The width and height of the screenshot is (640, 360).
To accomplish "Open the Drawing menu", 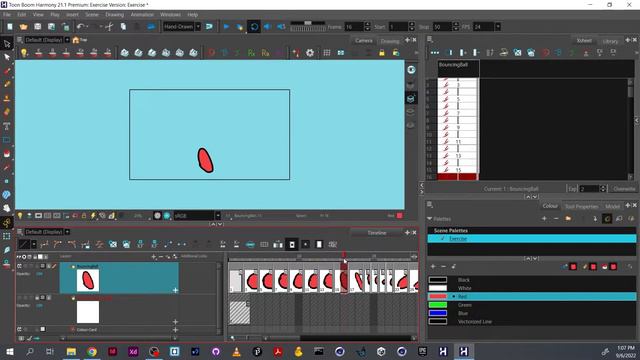I will 114,14.
